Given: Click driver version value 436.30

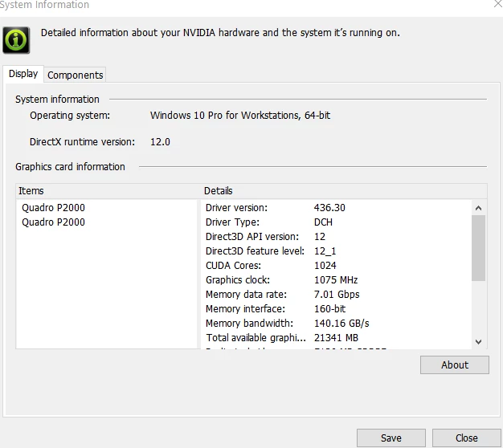Looking at the screenshot, I should (329, 208).
